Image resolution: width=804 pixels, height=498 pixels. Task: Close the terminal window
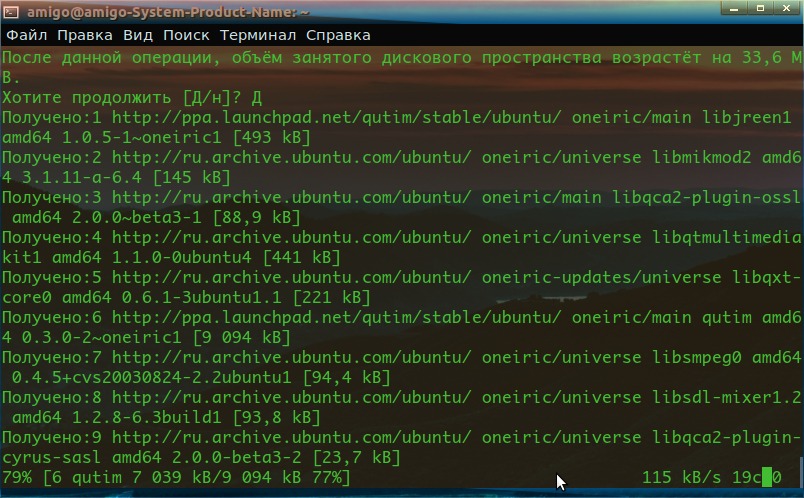[787, 8]
